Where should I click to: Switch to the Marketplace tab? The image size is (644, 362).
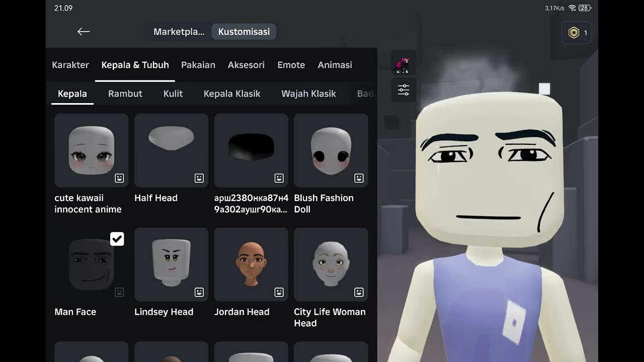pos(179,32)
